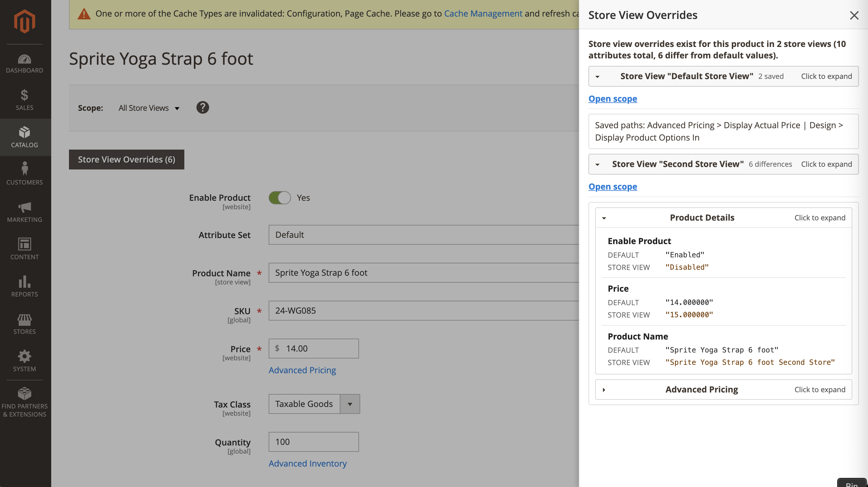The image size is (868, 487).
Task: Click the Product Name input field
Action: (423, 273)
